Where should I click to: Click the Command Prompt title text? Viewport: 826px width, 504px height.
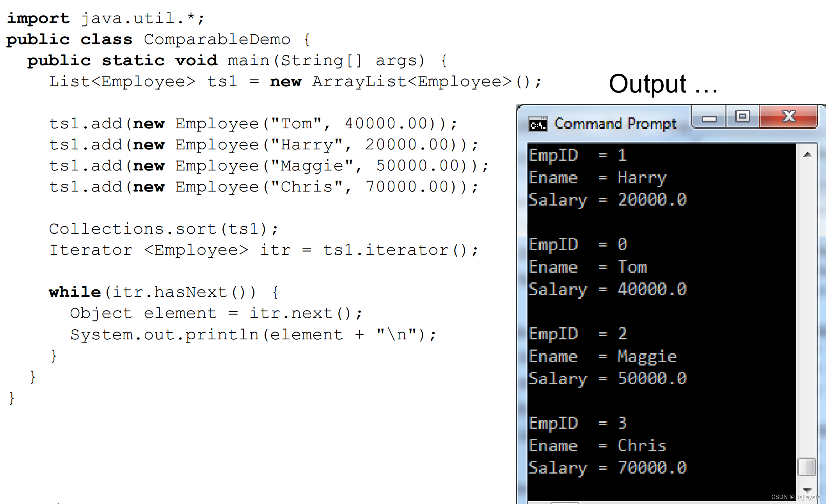pos(615,124)
